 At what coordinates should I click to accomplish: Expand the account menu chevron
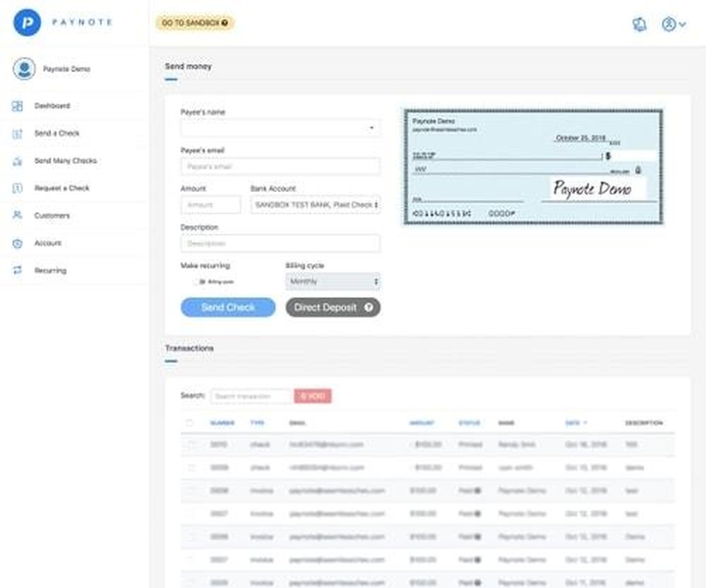[683, 24]
